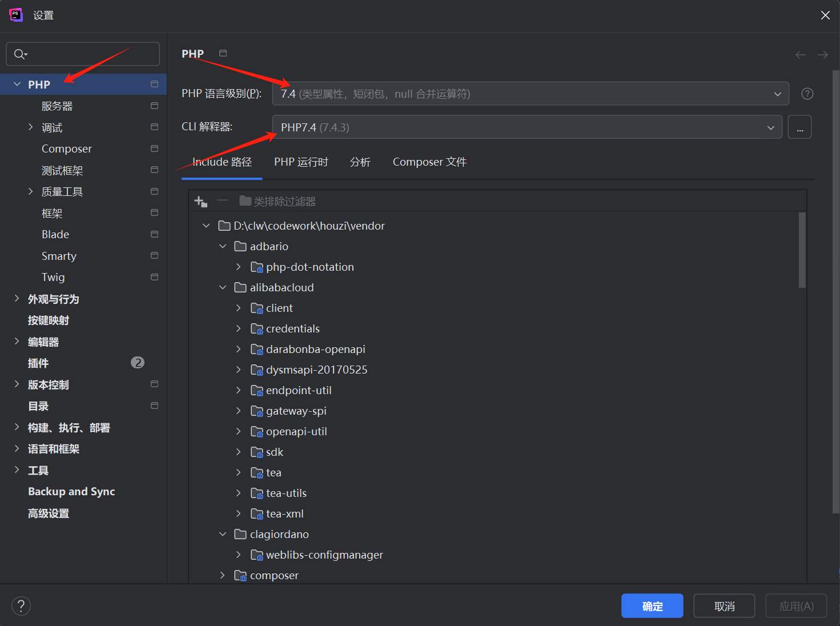Expand the composer folder node
The width and height of the screenshot is (840, 626).
tap(223, 575)
